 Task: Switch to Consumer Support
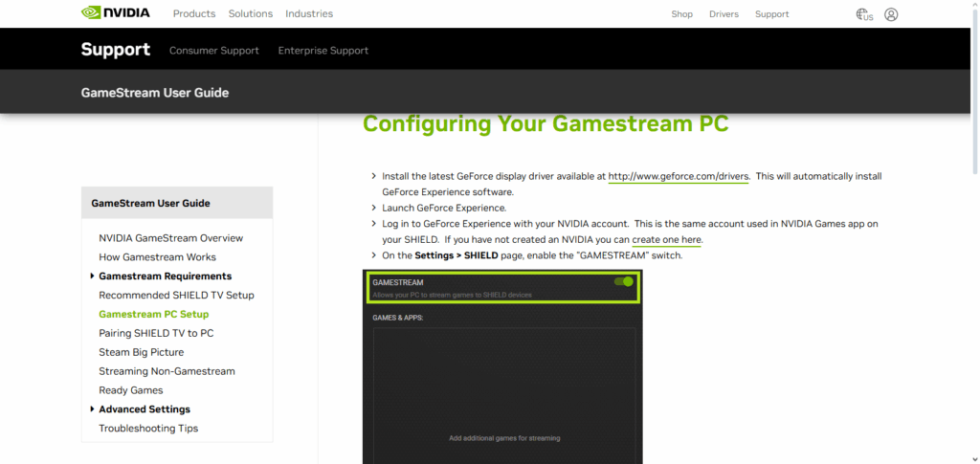click(214, 51)
